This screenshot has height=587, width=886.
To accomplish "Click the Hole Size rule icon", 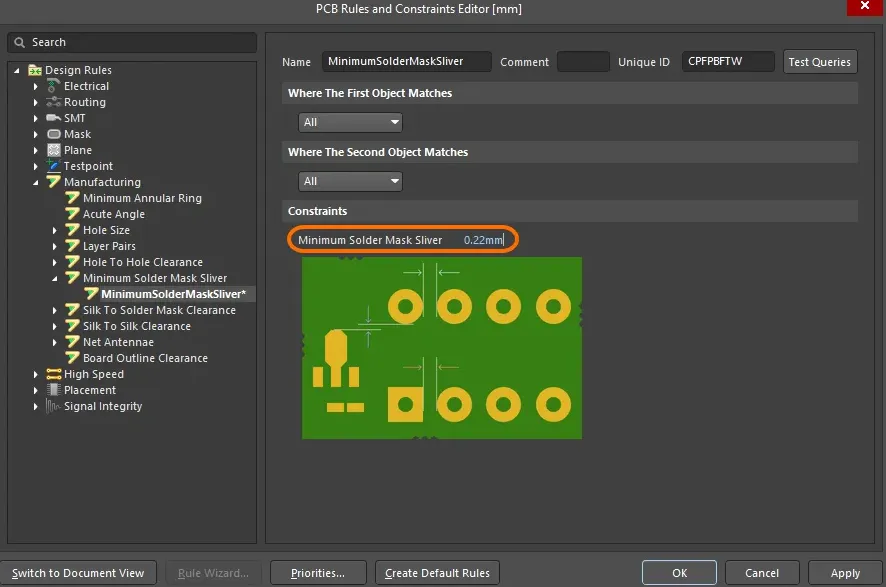I will [x=72, y=229].
